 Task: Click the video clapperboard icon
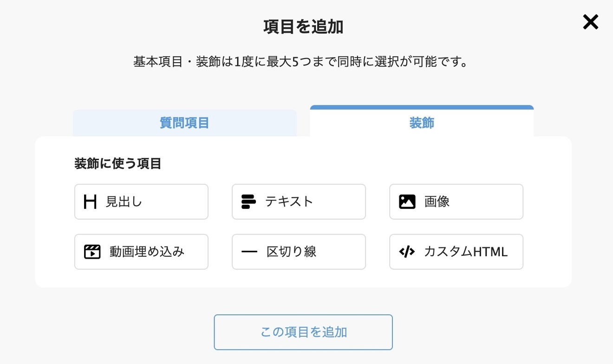click(x=92, y=252)
